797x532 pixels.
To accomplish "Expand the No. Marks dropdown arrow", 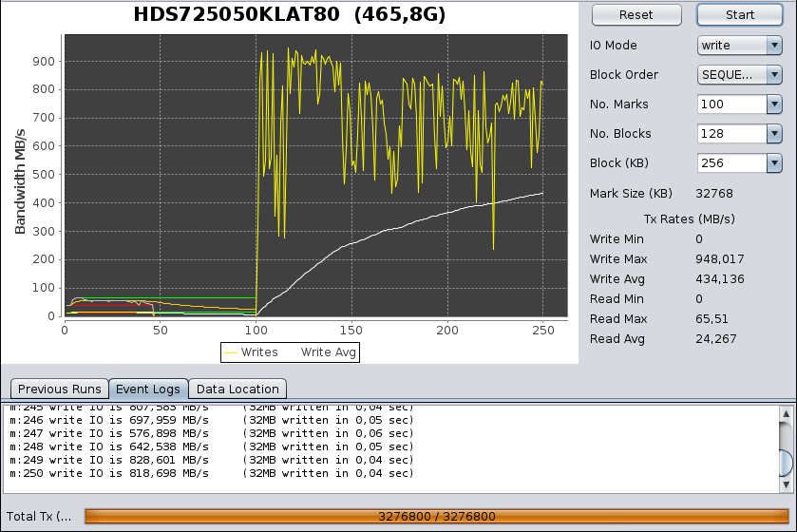I will 774,104.
